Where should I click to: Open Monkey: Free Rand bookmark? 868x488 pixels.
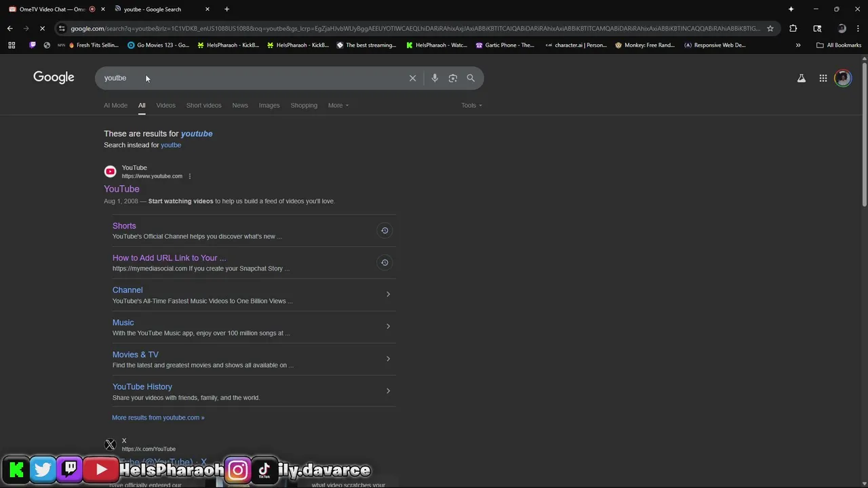tap(645, 45)
